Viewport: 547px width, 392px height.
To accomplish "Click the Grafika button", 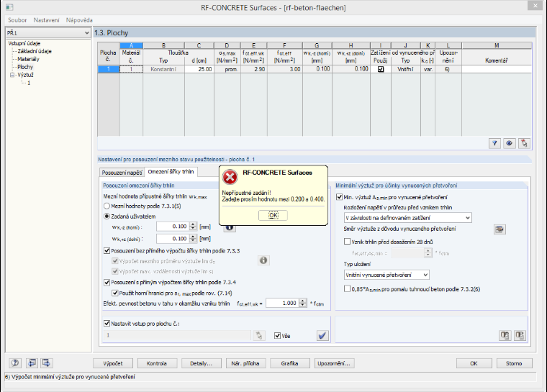I will [x=289, y=363].
